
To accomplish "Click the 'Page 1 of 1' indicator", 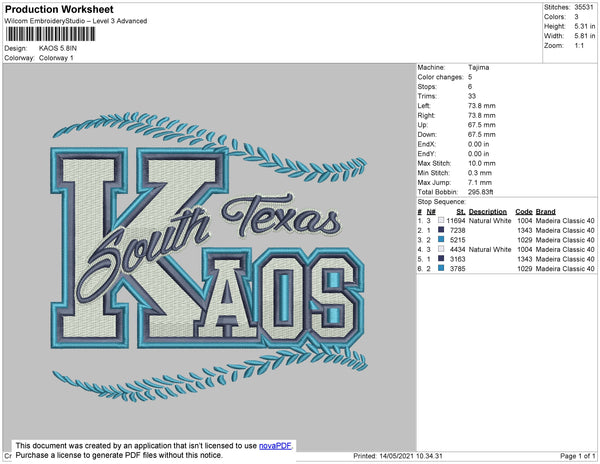I will pos(578,456).
